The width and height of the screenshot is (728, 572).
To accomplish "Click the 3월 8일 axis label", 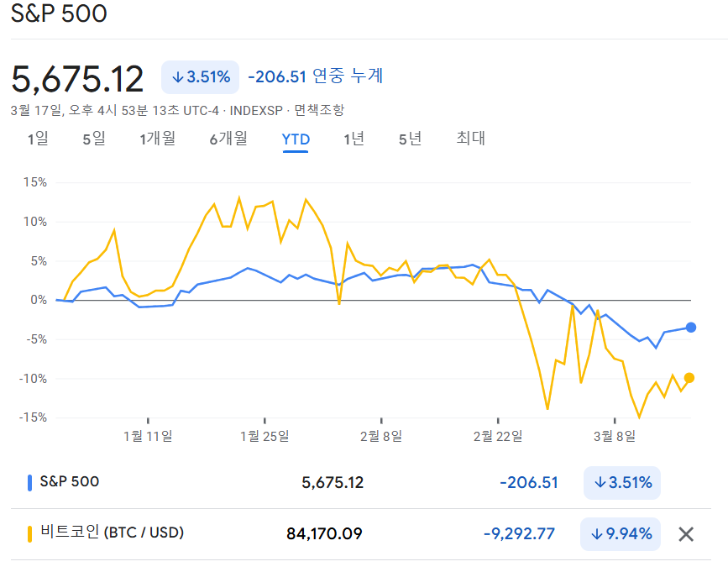I will 615,436.
